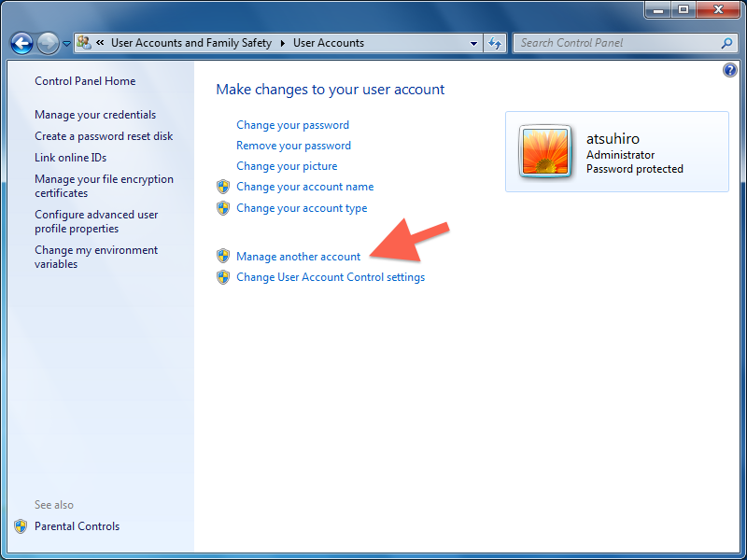This screenshot has width=747, height=560.
Task: Click Change your account type
Action: (x=302, y=208)
